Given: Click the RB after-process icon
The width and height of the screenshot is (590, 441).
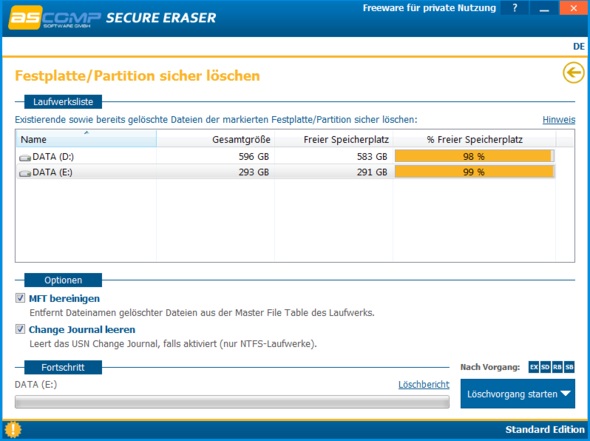Looking at the screenshot, I should 557,367.
